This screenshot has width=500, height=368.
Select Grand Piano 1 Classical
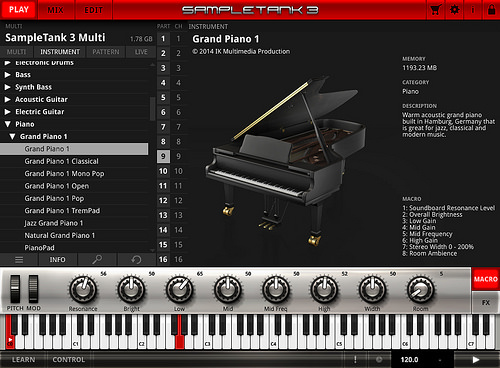coord(74,161)
